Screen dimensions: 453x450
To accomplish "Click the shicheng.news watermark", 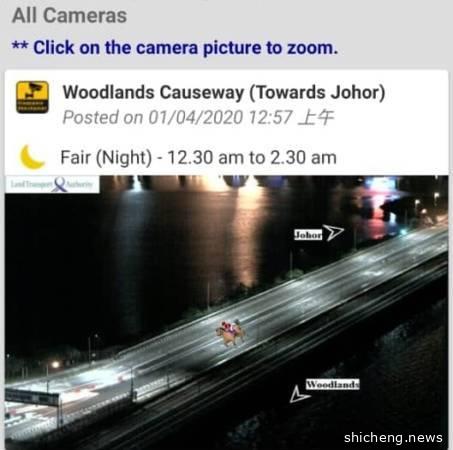I will 393,437.
